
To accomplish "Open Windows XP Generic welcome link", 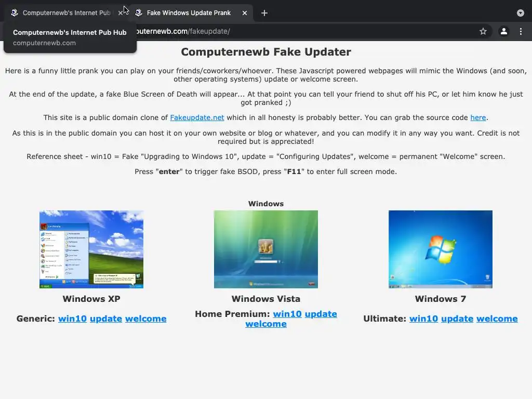I will tap(146, 318).
